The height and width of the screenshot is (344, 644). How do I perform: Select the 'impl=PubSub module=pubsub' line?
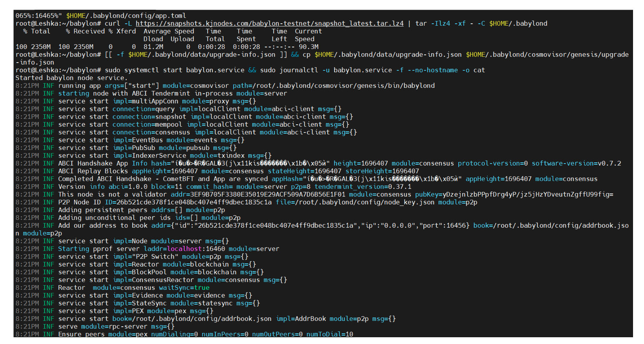pos(126,148)
